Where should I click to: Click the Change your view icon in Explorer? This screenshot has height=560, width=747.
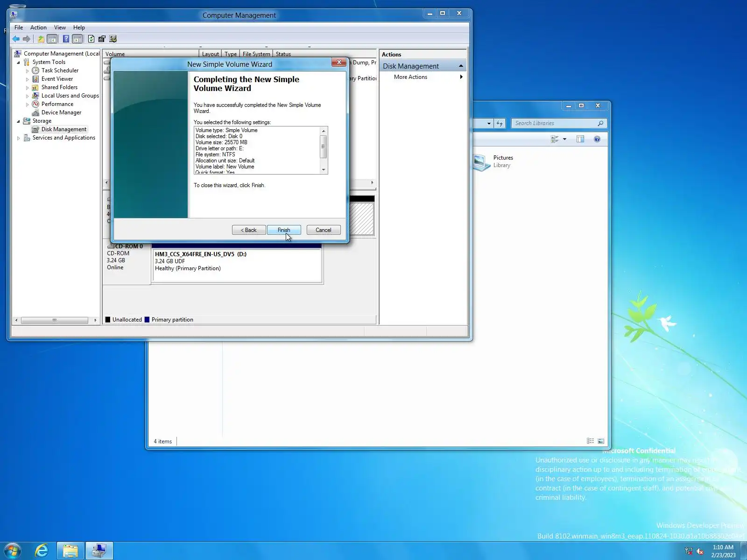tap(555, 139)
